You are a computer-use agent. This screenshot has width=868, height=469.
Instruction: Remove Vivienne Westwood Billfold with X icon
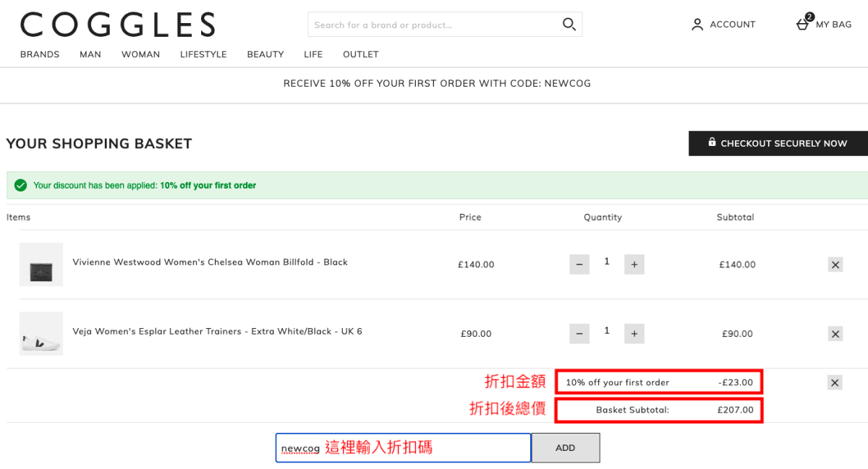(835, 264)
